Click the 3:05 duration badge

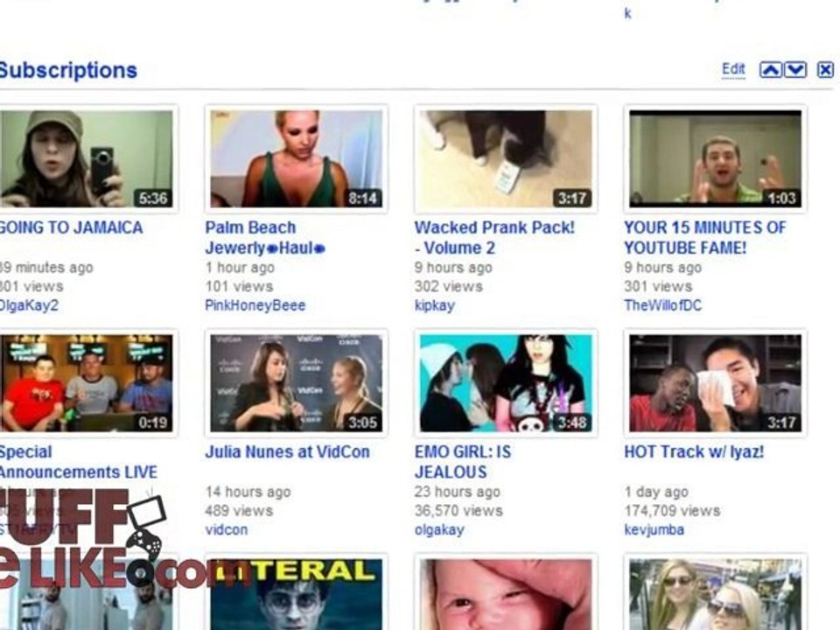tap(362, 423)
